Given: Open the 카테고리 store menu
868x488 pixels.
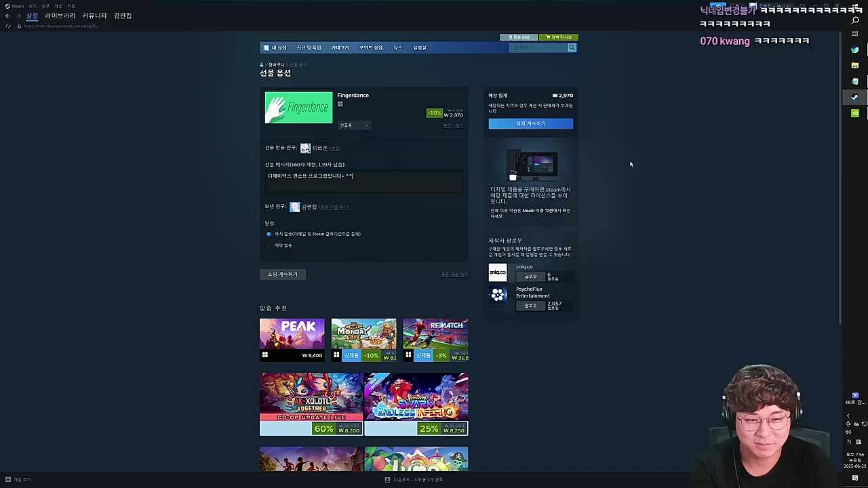Looking at the screenshot, I should point(340,47).
